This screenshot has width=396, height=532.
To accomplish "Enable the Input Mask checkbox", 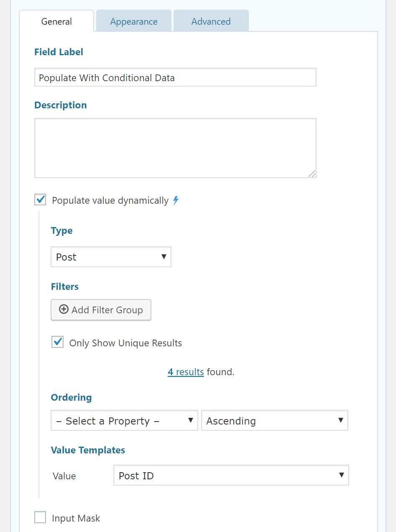I will (41, 518).
